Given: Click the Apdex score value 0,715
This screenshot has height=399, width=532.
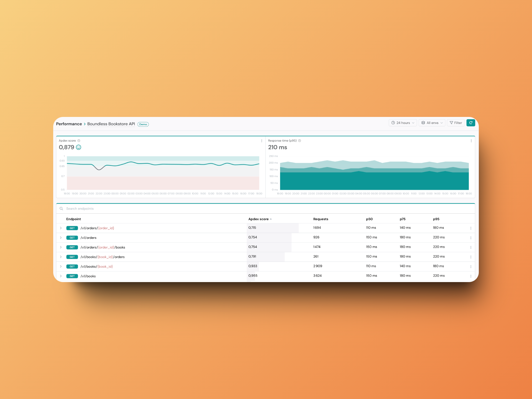Looking at the screenshot, I should (x=252, y=228).
